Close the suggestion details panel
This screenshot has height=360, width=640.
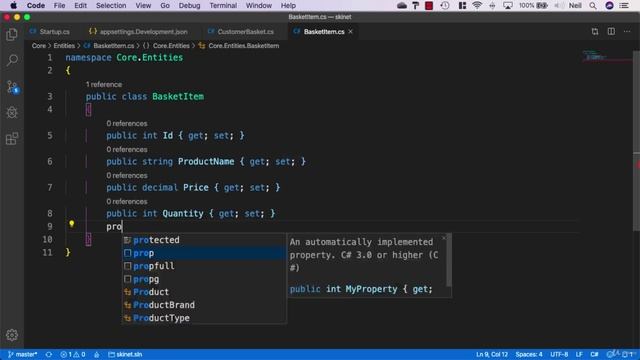point(444,238)
